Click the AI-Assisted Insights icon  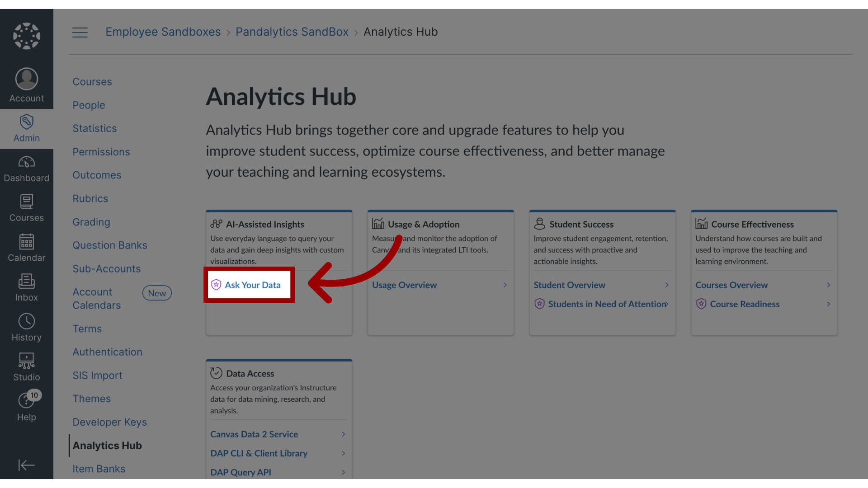[216, 224]
